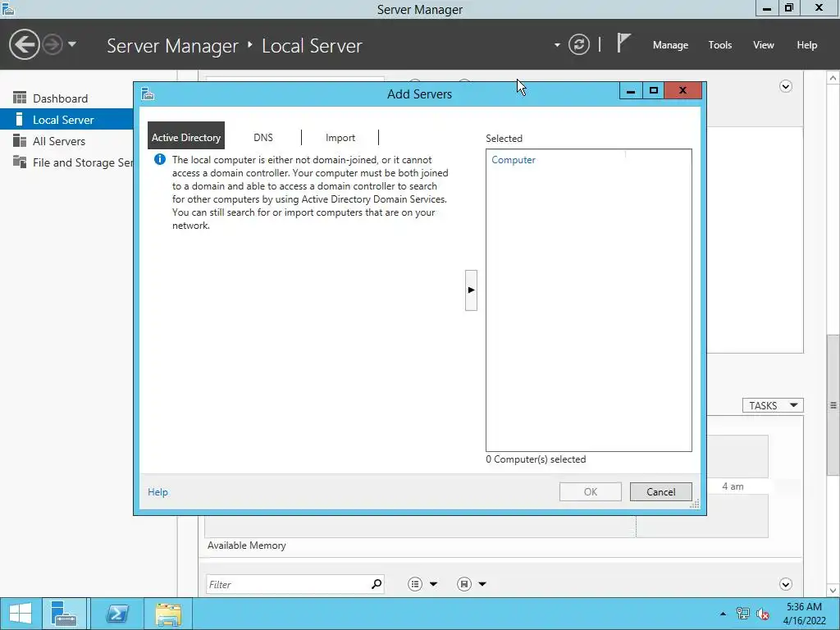Click the scroll down arrow of main scrollbar
The width and height of the screenshot is (840, 630).
click(833, 591)
